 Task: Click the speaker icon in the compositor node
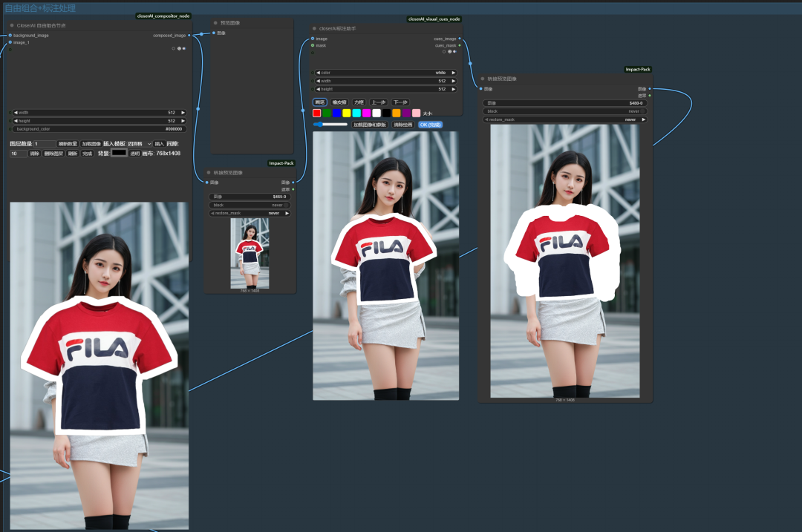tap(184, 48)
